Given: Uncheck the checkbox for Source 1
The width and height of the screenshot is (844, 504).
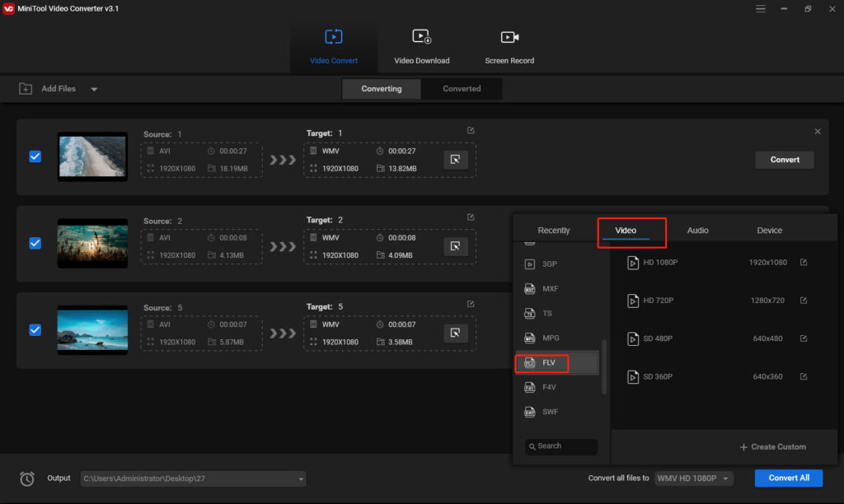Looking at the screenshot, I should click(35, 156).
